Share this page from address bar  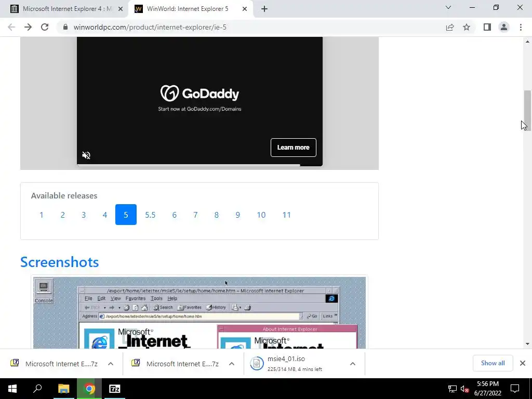[x=450, y=27]
